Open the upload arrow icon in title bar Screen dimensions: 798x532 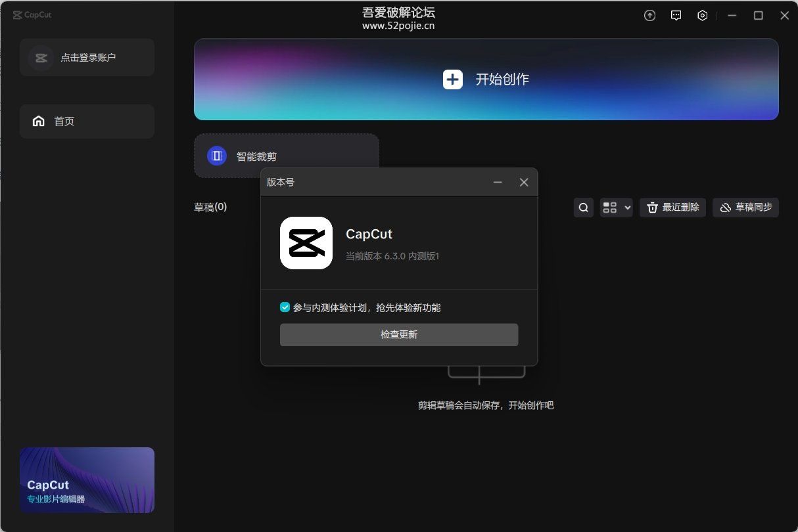(649, 16)
